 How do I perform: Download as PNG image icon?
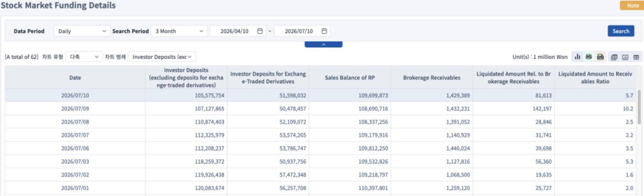[589, 57]
